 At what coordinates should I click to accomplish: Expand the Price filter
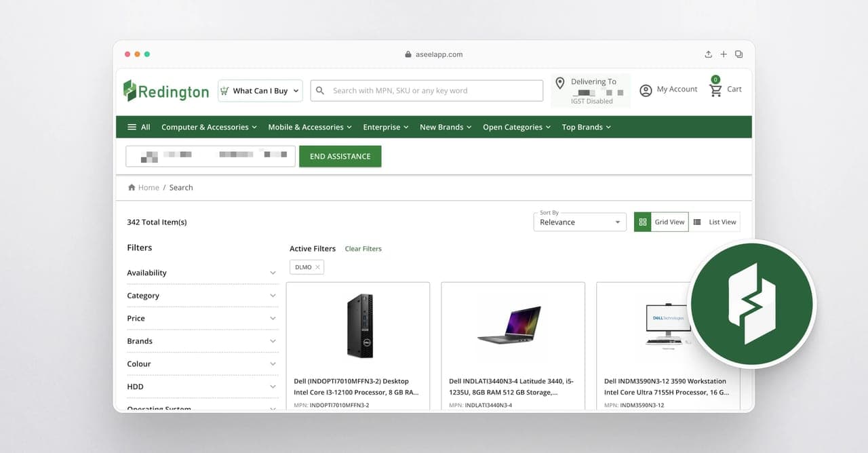point(203,318)
